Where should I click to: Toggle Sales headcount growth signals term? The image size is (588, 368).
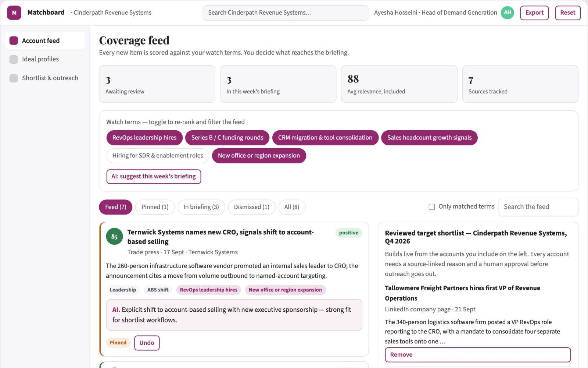(429, 138)
